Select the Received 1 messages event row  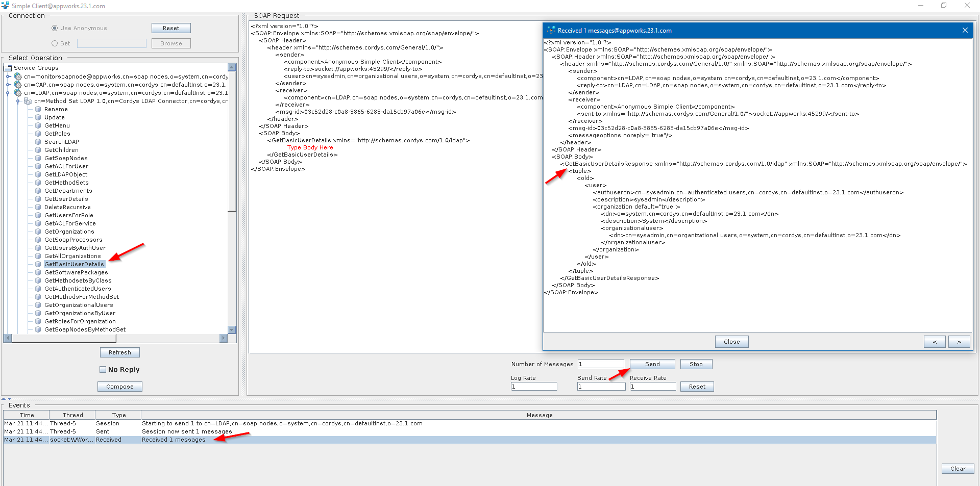click(174, 440)
